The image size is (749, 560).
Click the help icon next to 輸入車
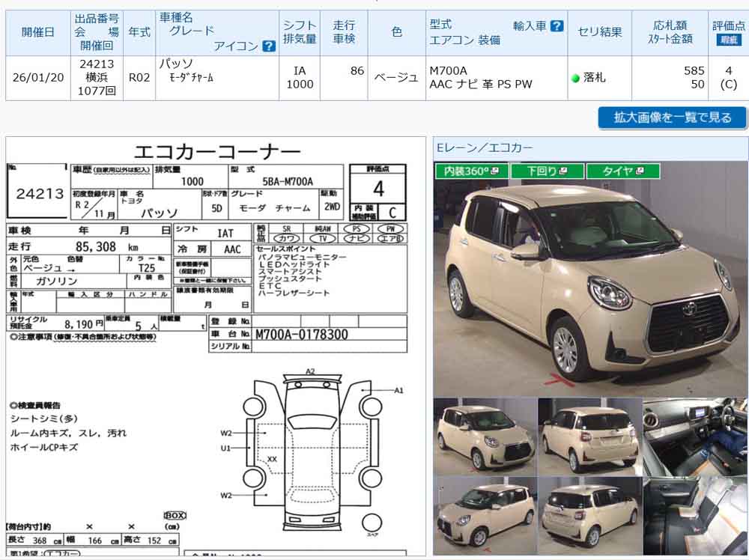point(557,25)
